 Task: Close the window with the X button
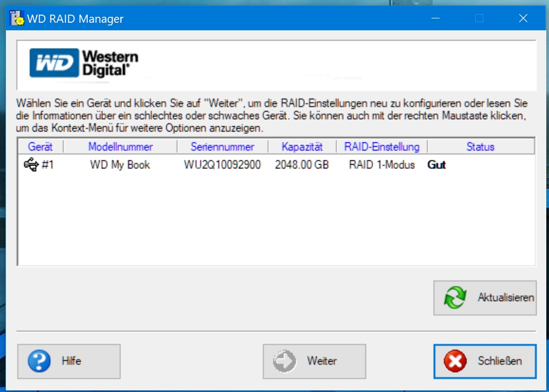(523, 18)
